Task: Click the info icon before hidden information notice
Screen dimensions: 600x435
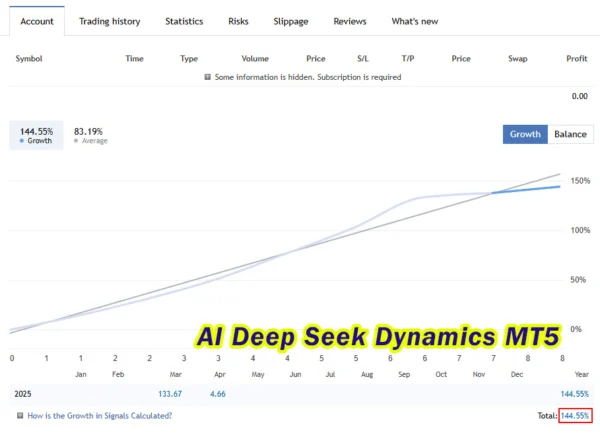Action: click(207, 77)
